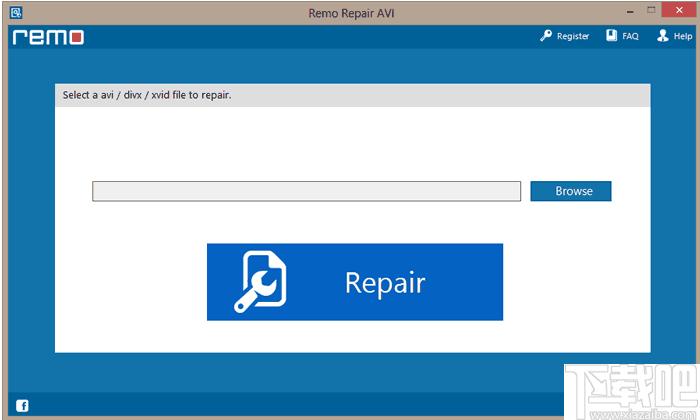This screenshot has height=420, width=700.
Task: Open the FAQ link text
Action: [630, 36]
